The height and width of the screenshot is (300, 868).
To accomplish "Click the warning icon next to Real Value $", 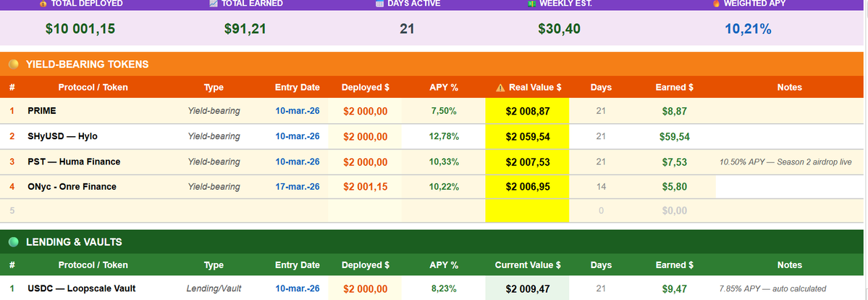I will (x=500, y=88).
